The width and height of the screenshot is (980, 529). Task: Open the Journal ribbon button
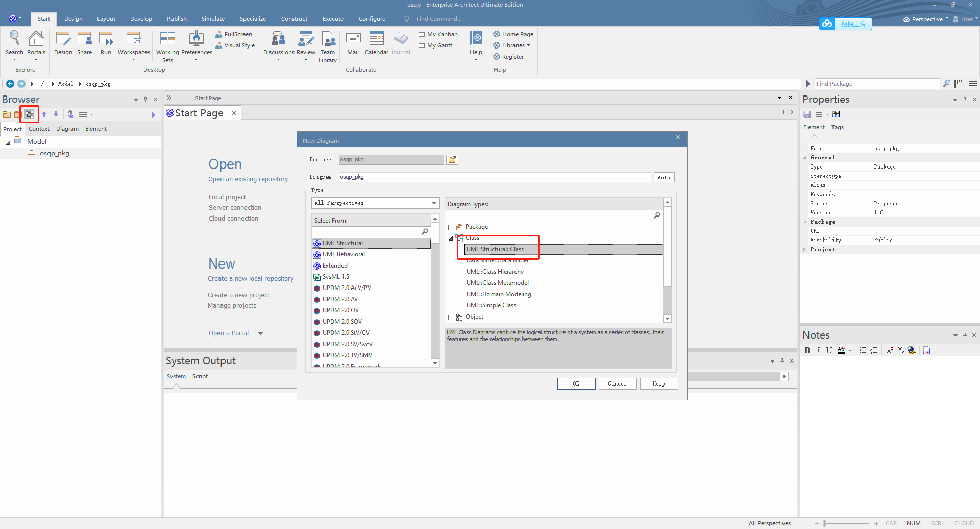coord(401,43)
